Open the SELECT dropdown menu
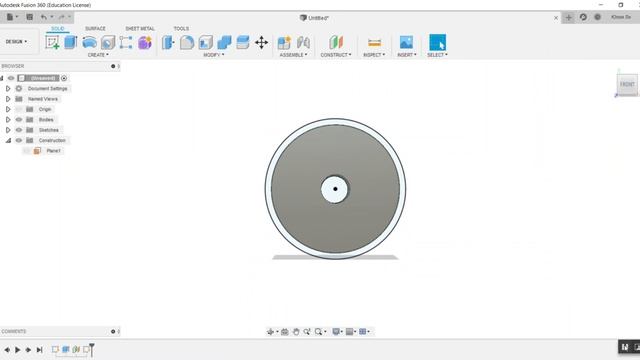Screen dimensions: 640x360 click(x=437, y=55)
